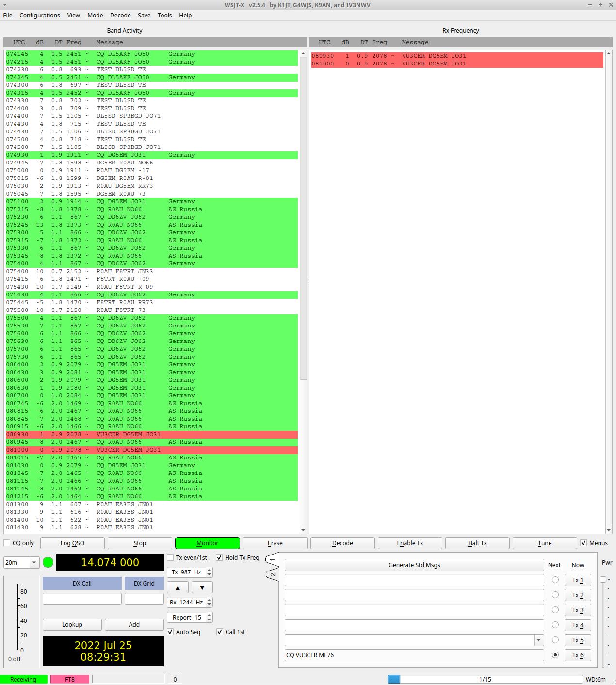The height and width of the screenshot is (685, 616).
Task: Open the 20m band dropdown
Action: click(x=21, y=562)
